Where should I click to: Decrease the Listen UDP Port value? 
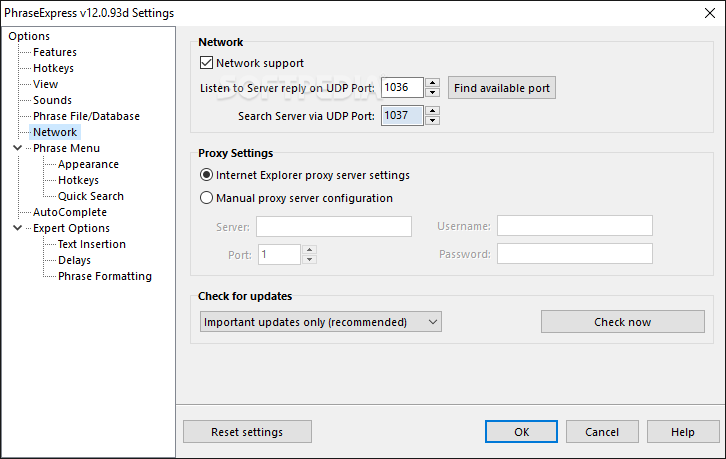coord(432,92)
